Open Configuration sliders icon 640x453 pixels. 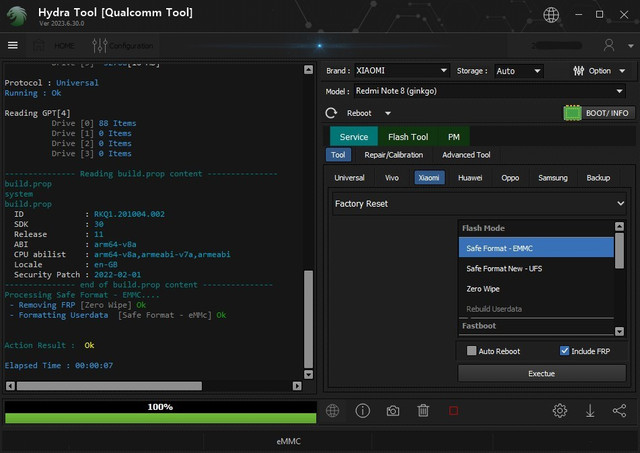(100, 45)
